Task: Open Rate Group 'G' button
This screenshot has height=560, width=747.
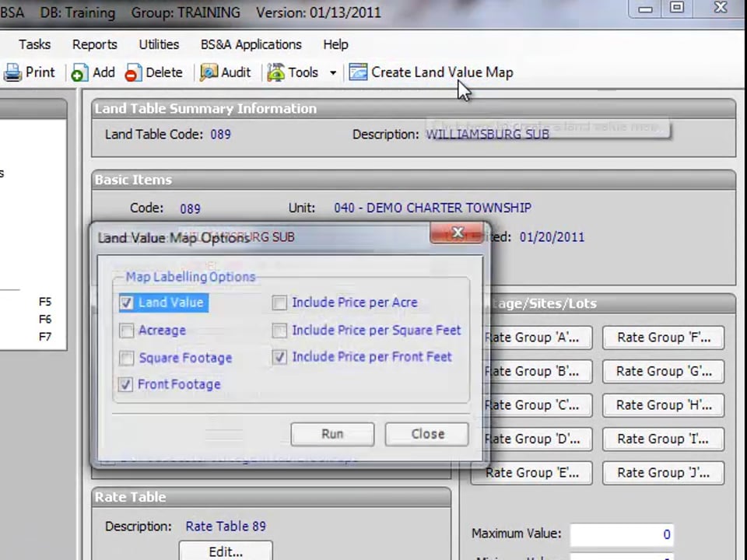Action: pos(664,372)
